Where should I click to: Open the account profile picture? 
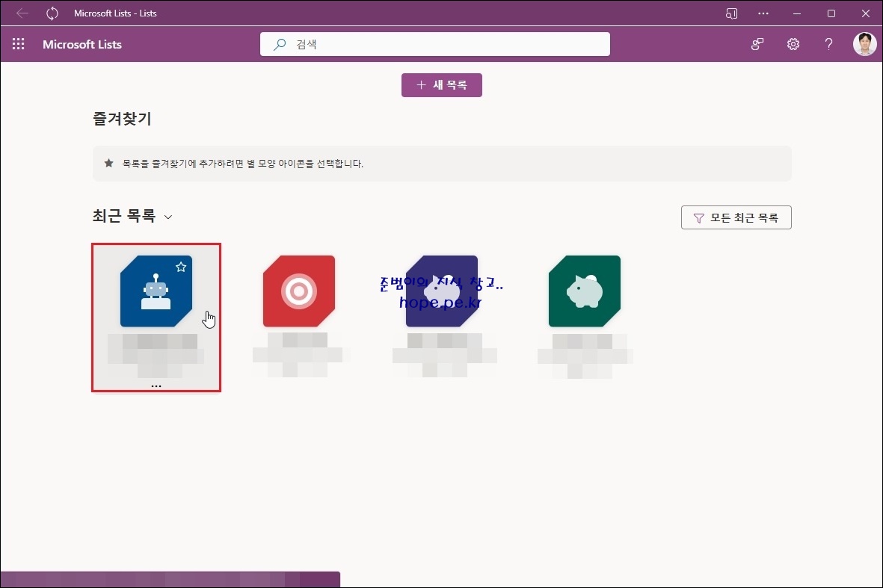pos(864,44)
